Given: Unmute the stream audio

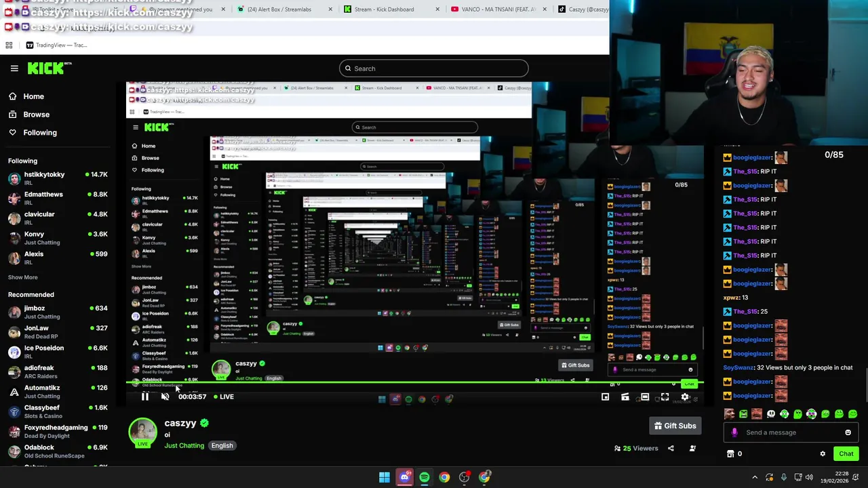Looking at the screenshot, I should (x=165, y=396).
